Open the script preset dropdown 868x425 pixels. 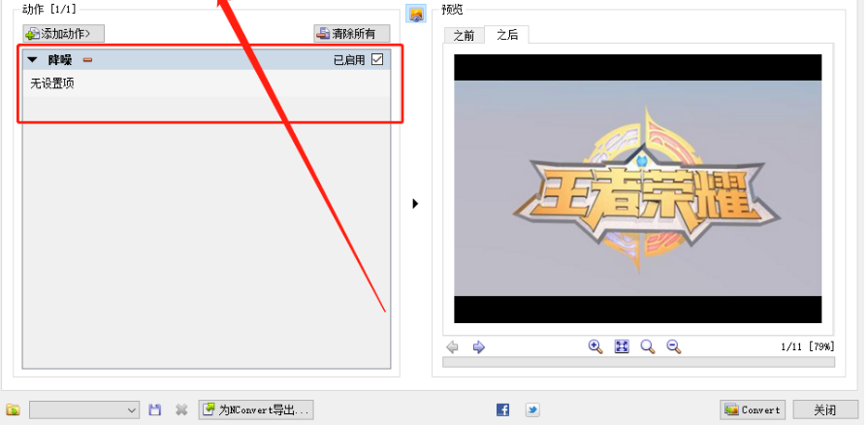click(84, 410)
